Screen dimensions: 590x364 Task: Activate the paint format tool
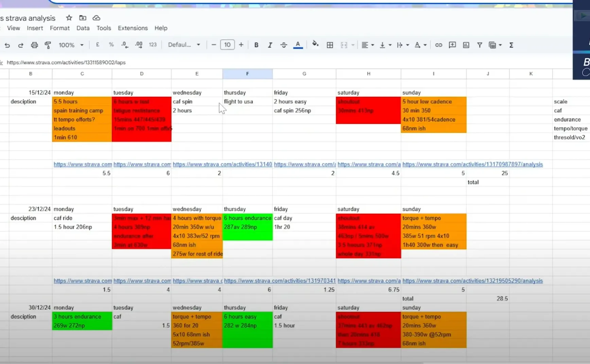point(48,45)
